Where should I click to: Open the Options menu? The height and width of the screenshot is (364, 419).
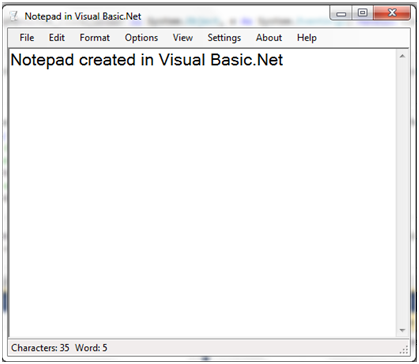click(141, 38)
